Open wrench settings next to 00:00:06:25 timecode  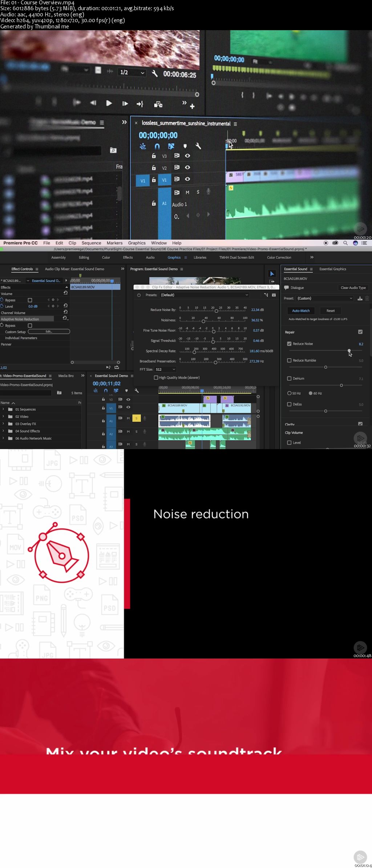155,74
